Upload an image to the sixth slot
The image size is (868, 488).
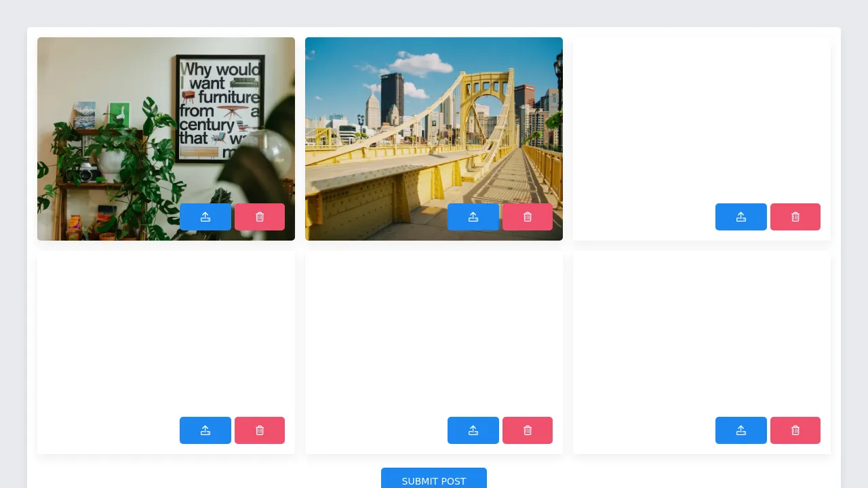point(741,430)
